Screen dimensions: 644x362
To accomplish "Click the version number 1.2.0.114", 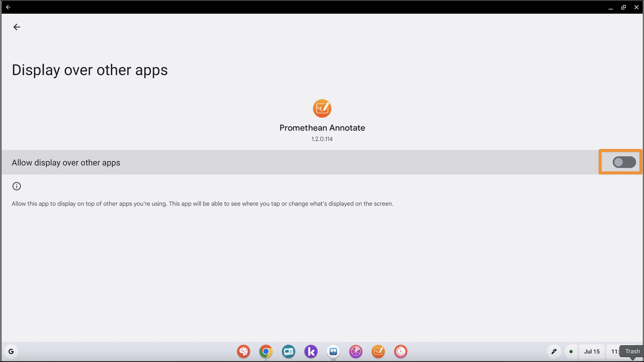I will 322,139.
